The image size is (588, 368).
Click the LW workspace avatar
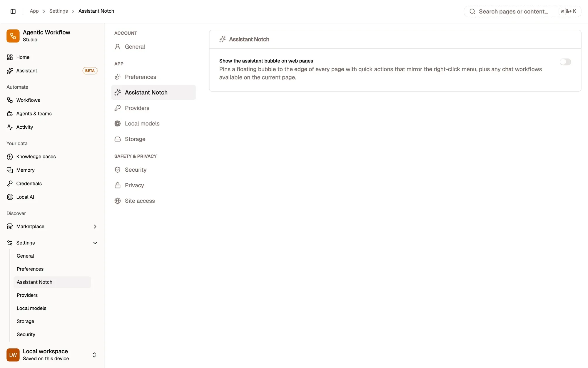[x=13, y=355]
